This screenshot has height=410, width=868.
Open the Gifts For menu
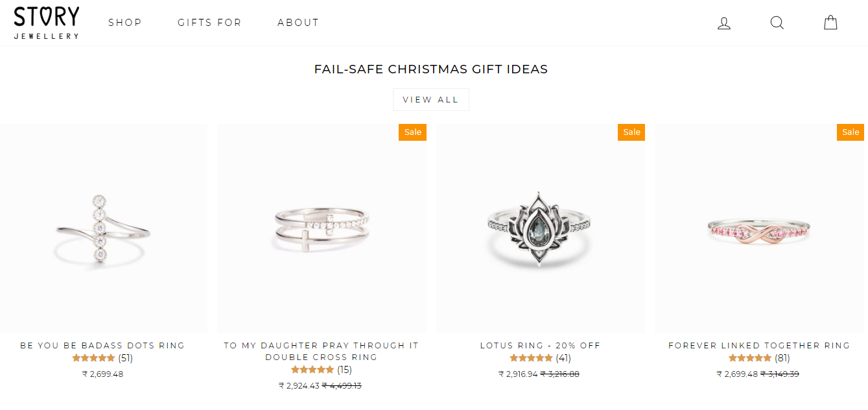pos(209,23)
